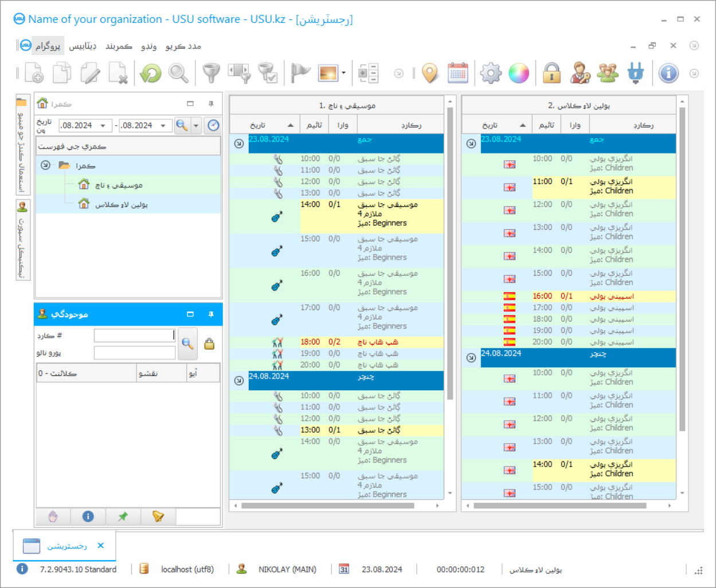The width and height of the screenshot is (716, 588).
Task: Click the hand icon at the attendance panel bottom
Action: [53, 516]
